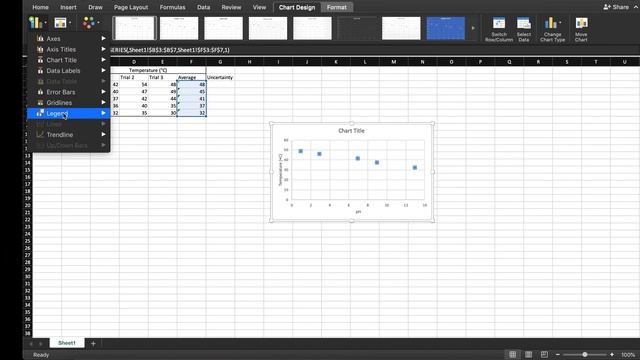Open the Axis Titles submenu
The height and width of the screenshot is (360, 640).
69,49
